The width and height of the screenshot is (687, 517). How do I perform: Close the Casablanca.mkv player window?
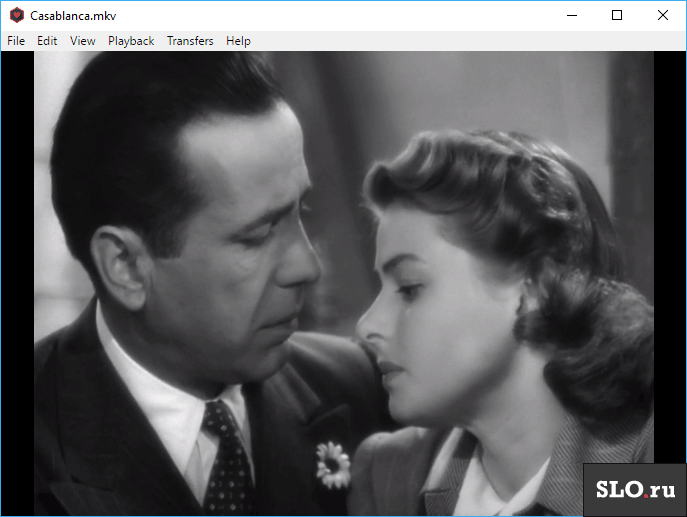663,15
